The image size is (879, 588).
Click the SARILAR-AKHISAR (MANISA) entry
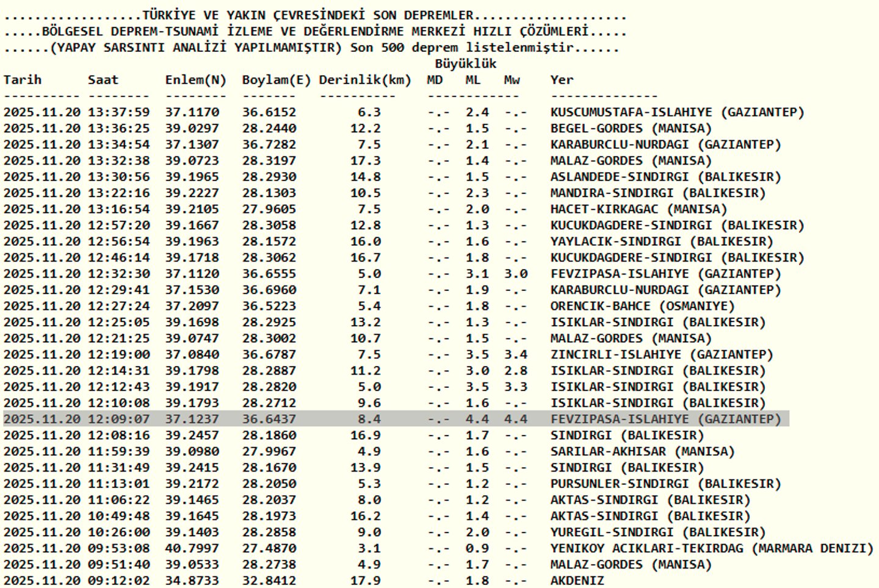click(x=642, y=451)
